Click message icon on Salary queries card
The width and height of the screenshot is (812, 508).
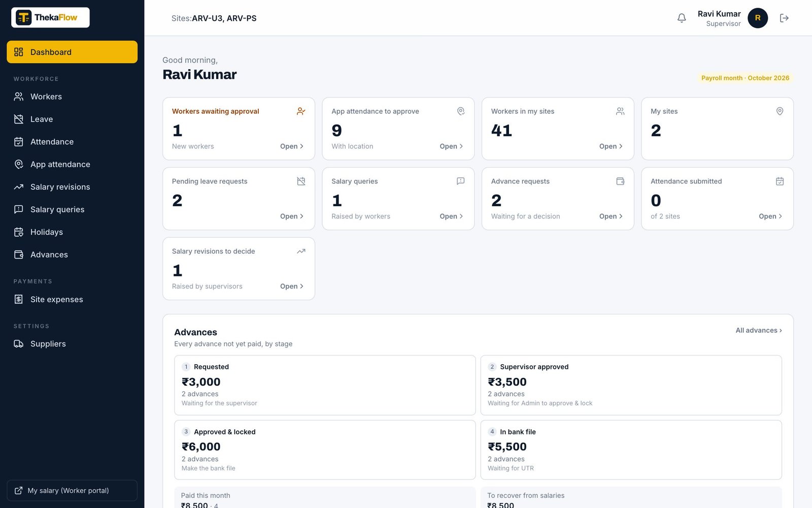[461, 181]
